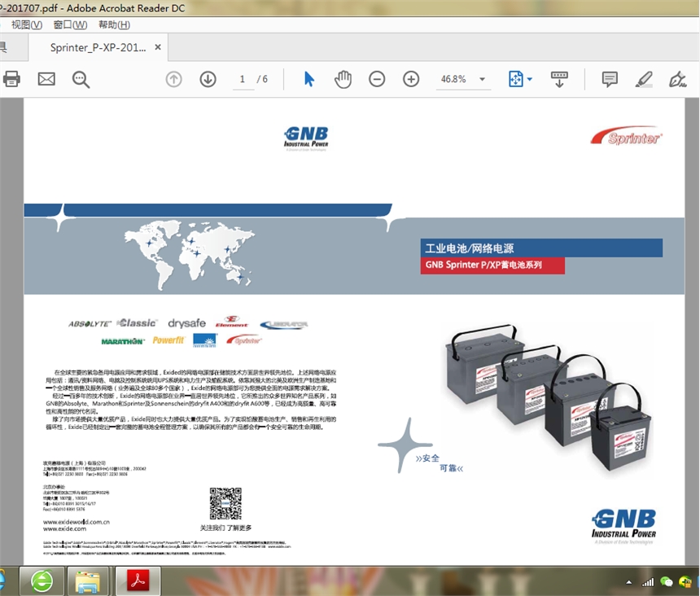The image size is (700, 596).
Task: Click the Print icon in toolbar
Action: coord(11,79)
